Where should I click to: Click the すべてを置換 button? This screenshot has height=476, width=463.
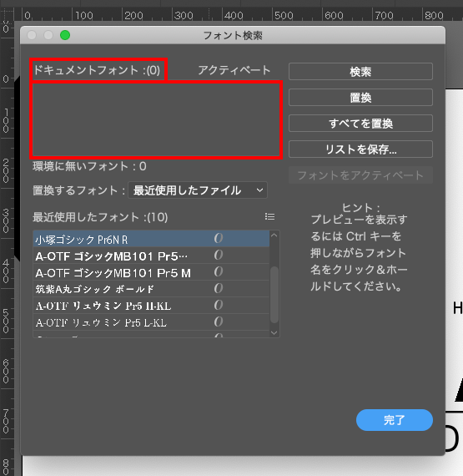360,124
